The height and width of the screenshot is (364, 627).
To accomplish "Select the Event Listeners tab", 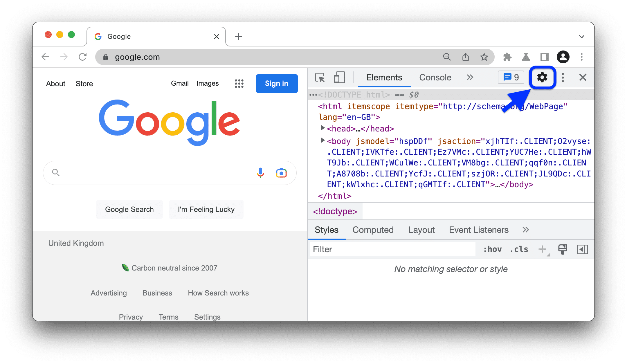I will tap(478, 230).
